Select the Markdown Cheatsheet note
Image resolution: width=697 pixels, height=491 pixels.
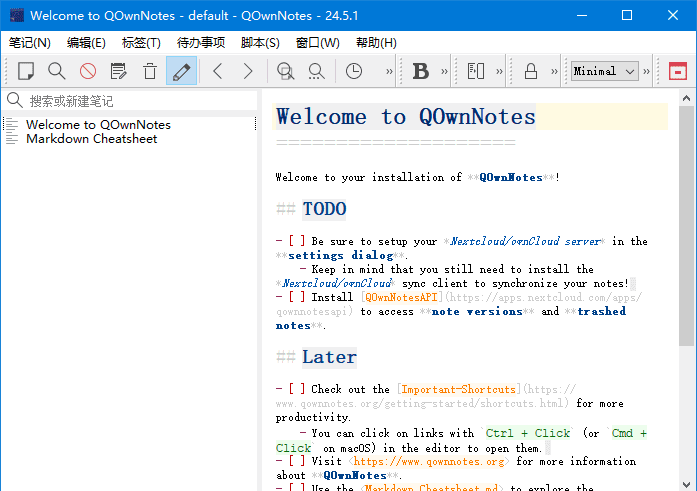pyautogui.click(x=92, y=139)
